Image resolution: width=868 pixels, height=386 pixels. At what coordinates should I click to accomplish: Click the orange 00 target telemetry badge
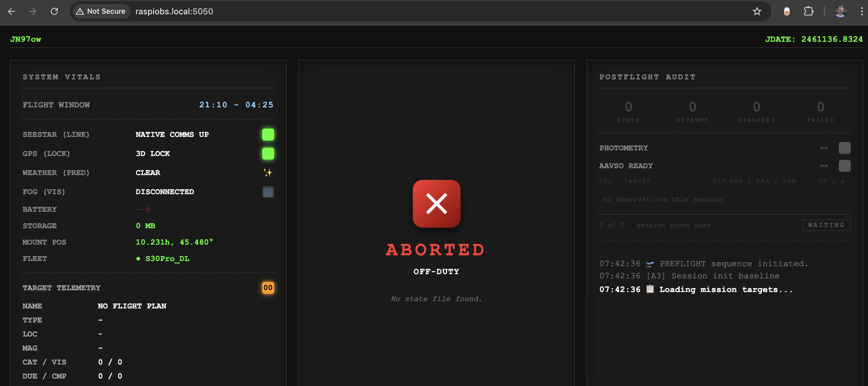(268, 288)
